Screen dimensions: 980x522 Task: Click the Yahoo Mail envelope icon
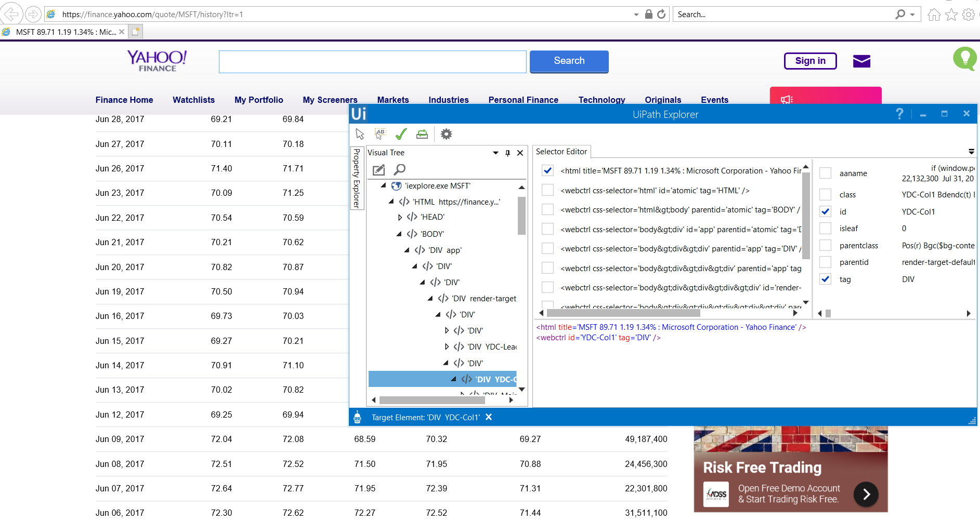coord(861,61)
